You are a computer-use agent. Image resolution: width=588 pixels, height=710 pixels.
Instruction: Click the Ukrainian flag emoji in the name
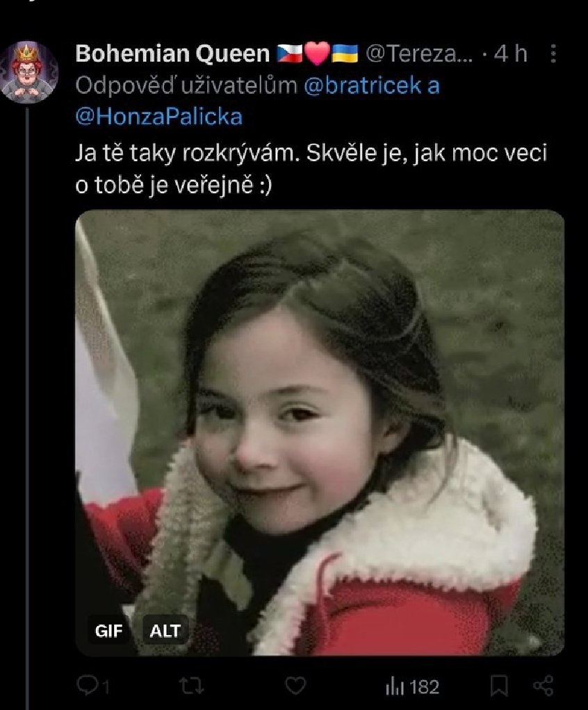pyautogui.click(x=345, y=53)
